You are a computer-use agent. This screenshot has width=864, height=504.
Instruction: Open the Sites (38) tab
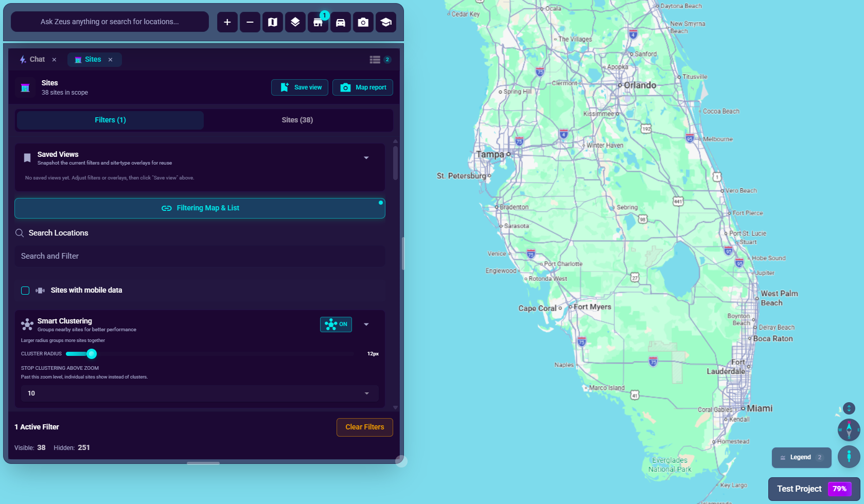tap(297, 120)
